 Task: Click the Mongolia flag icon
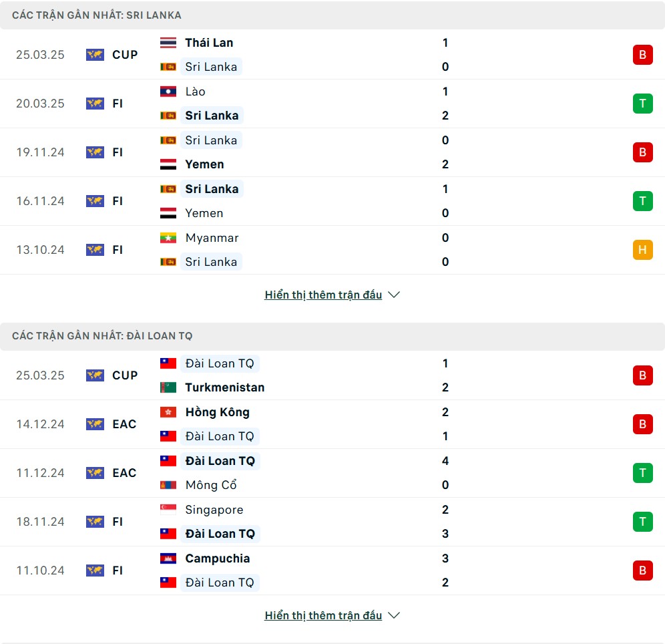[x=168, y=485]
